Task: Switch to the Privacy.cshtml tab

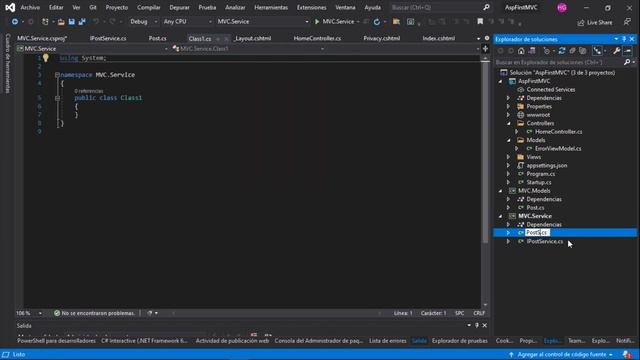Action: coord(382,38)
